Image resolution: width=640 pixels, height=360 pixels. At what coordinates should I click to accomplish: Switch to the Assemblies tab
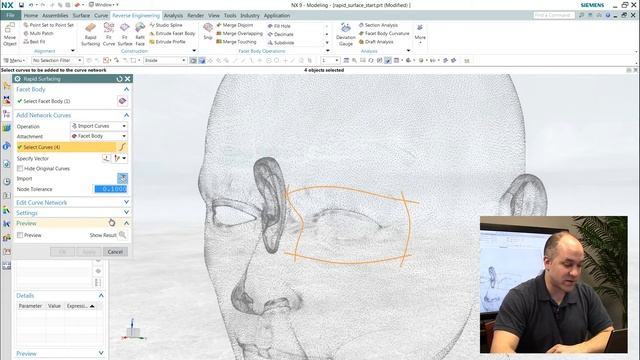[x=55, y=16]
